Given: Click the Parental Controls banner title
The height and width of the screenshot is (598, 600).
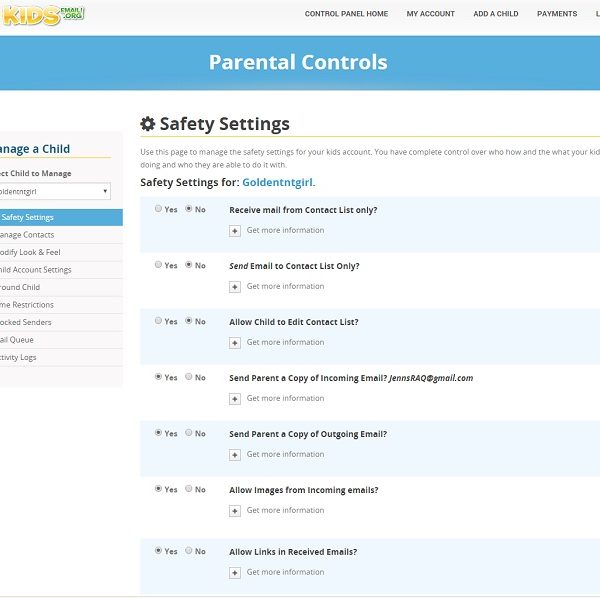Looking at the screenshot, I should (x=298, y=62).
